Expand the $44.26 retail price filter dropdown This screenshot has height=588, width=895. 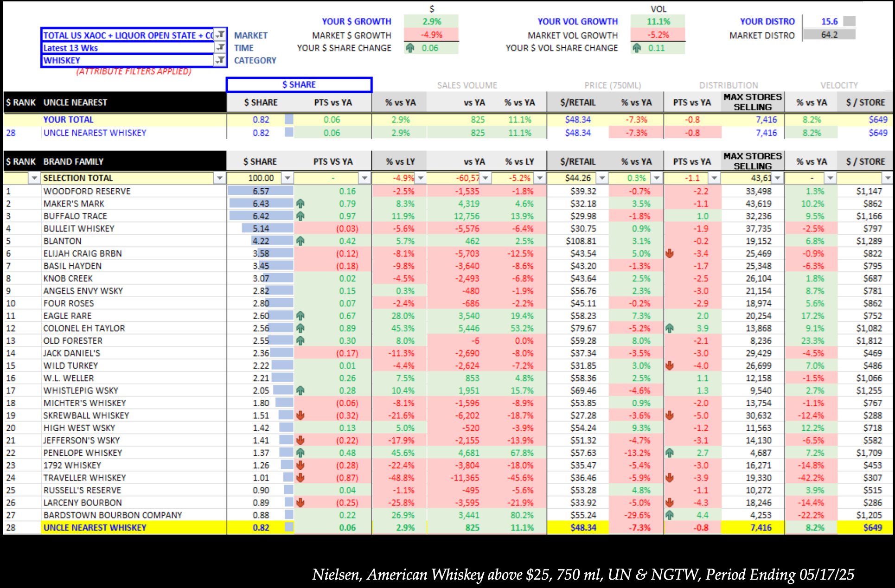[602, 178]
